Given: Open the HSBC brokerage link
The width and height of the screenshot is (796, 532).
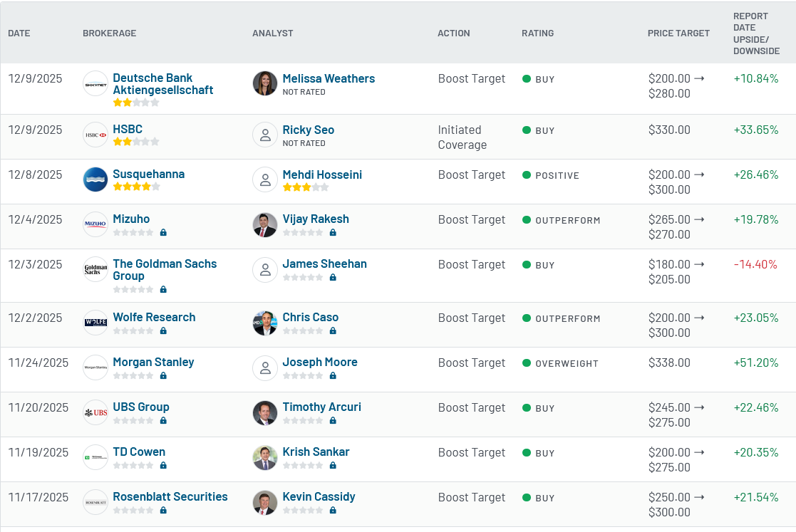Looking at the screenshot, I should [x=128, y=129].
